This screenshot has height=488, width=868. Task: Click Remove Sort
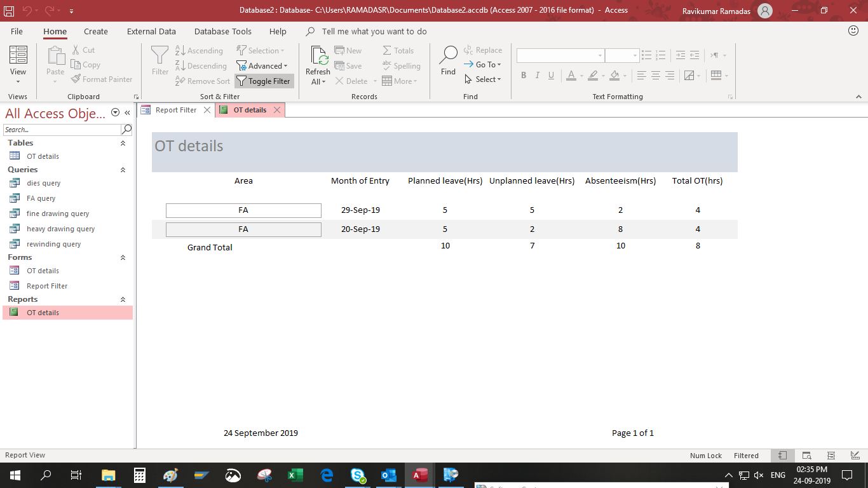tap(202, 81)
